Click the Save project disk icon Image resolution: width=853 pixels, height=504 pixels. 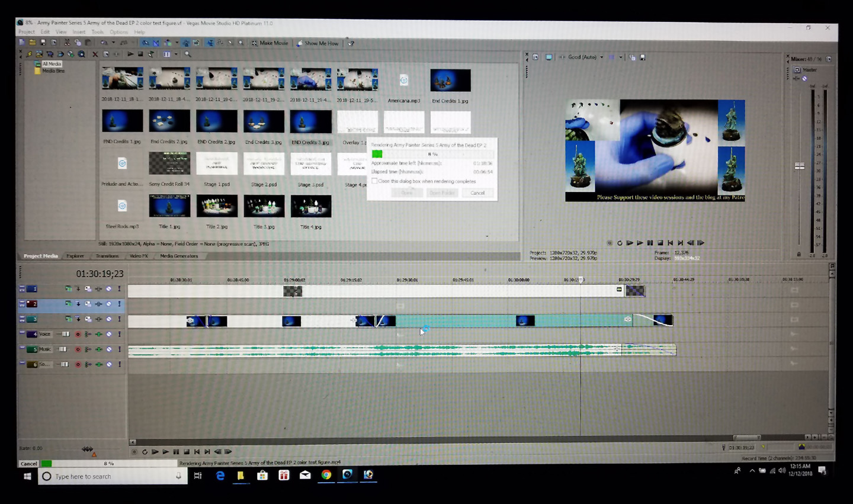pos(43,43)
